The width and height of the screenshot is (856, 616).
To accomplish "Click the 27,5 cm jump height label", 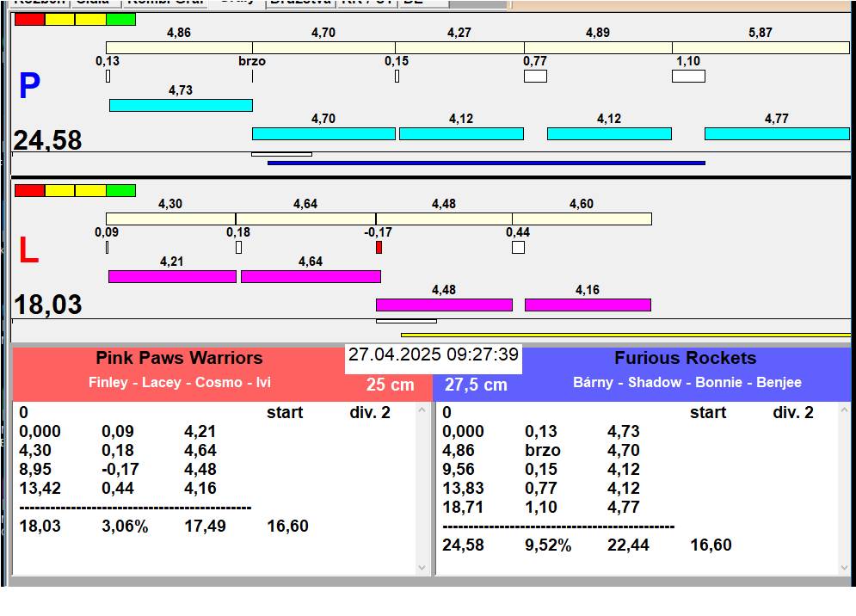I will click(476, 385).
